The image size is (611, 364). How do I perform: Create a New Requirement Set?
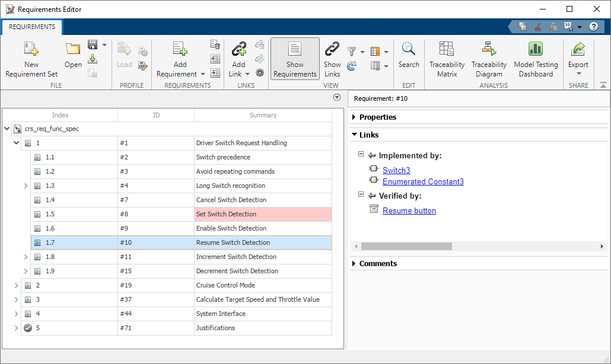tap(31, 58)
